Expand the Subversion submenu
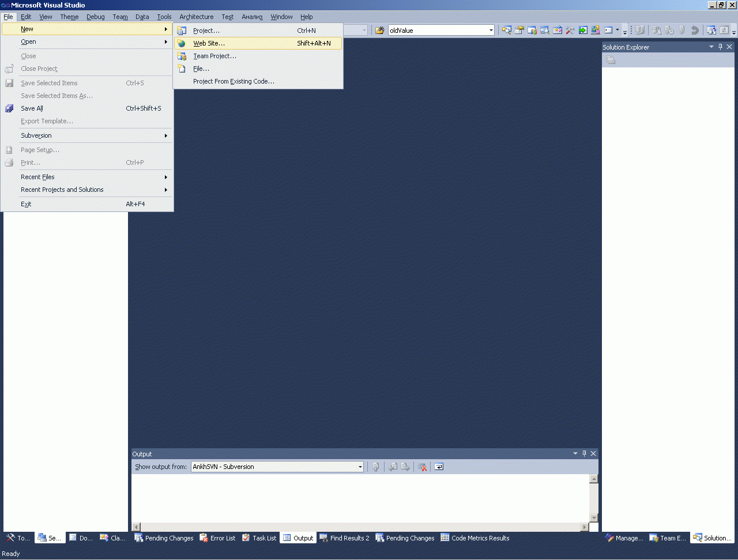Image resolution: width=738 pixels, height=560 pixels. [x=86, y=135]
